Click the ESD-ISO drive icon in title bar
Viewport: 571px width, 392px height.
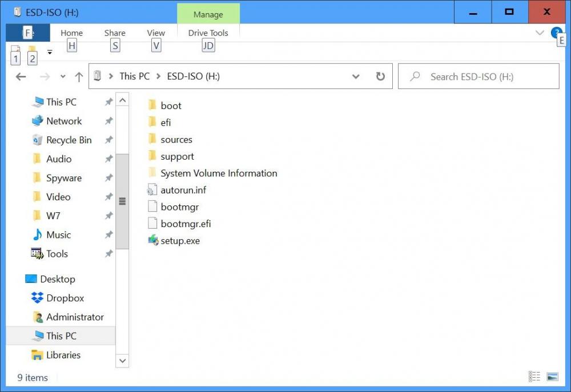[x=17, y=12]
